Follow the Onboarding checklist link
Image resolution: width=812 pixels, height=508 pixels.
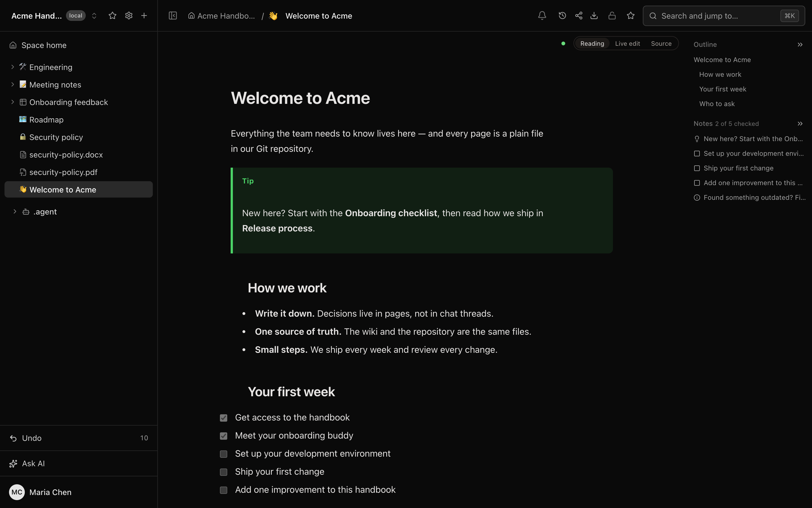click(x=391, y=213)
